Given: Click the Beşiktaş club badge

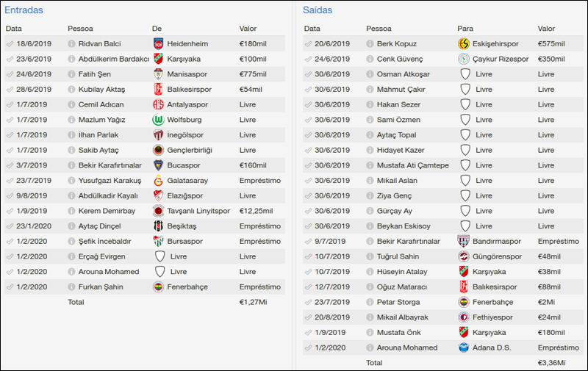Looking at the screenshot, I should (x=158, y=226).
